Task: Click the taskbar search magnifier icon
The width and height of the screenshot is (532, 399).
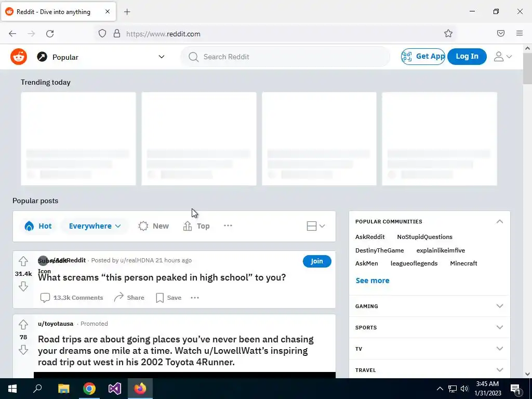Action: [37, 389]
